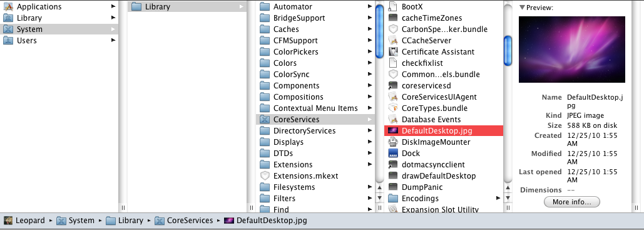The image size is (644, 230).
Task: Click the checkfixlist document icon
Action: click(x=393, y=63)
